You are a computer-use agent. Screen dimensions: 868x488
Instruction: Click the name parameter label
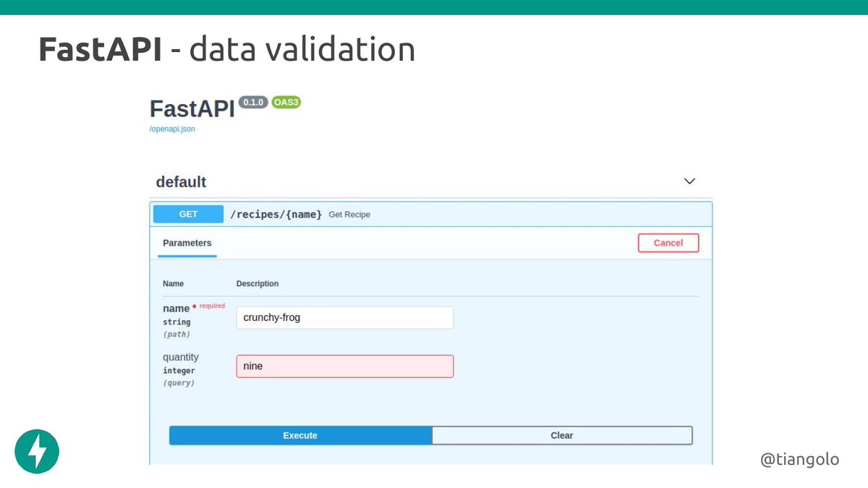[176, 309]
